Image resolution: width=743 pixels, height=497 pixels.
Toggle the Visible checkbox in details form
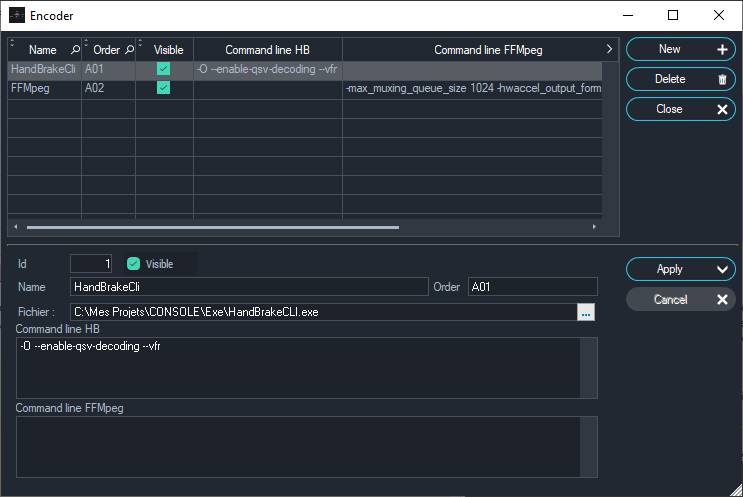(x=134, y=264)
